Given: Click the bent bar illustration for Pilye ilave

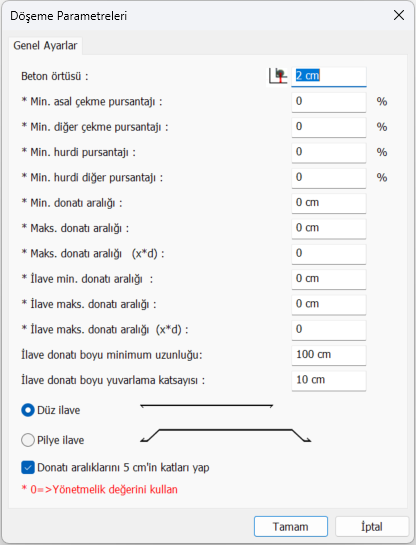Looking at the screenshot, I should [x=226, y=436].
